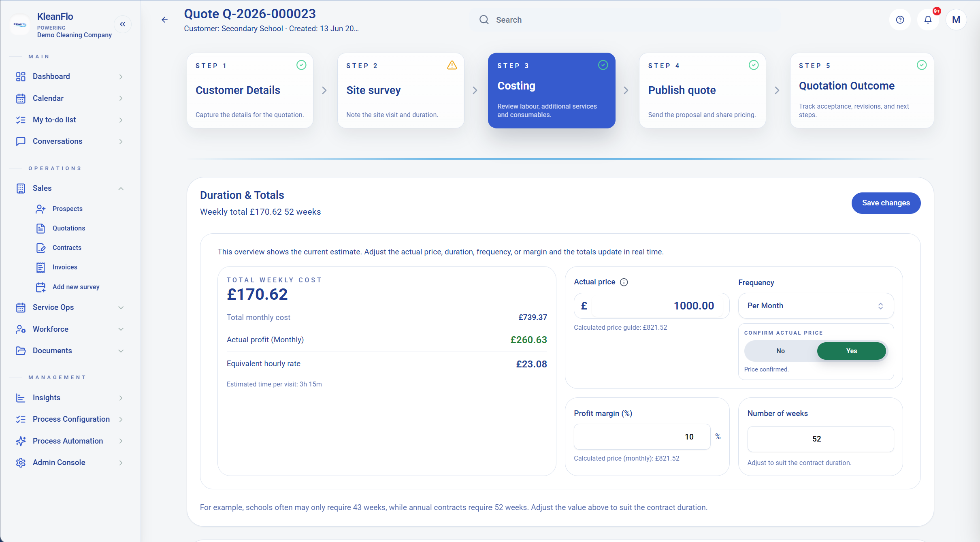Viewport: 980px width, 542px height.
Task: Click the Invoices receipt icon
Action: point(40,267)
